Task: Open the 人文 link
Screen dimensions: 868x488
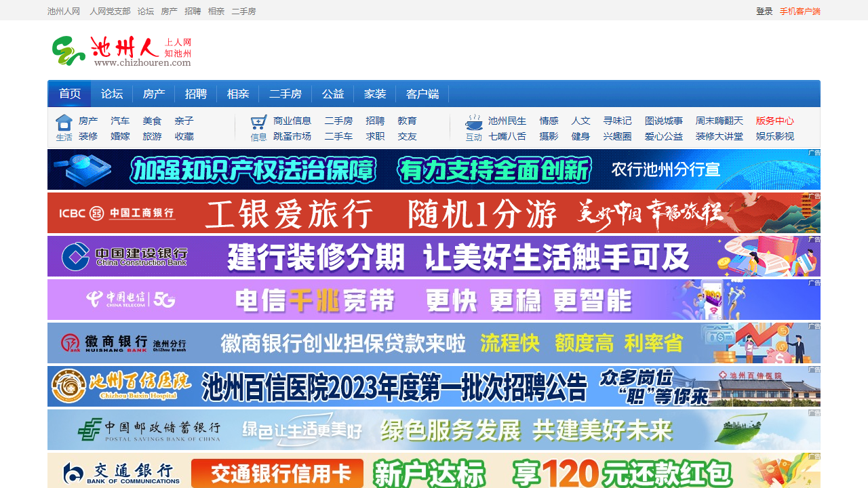Action: click(580, 121)
